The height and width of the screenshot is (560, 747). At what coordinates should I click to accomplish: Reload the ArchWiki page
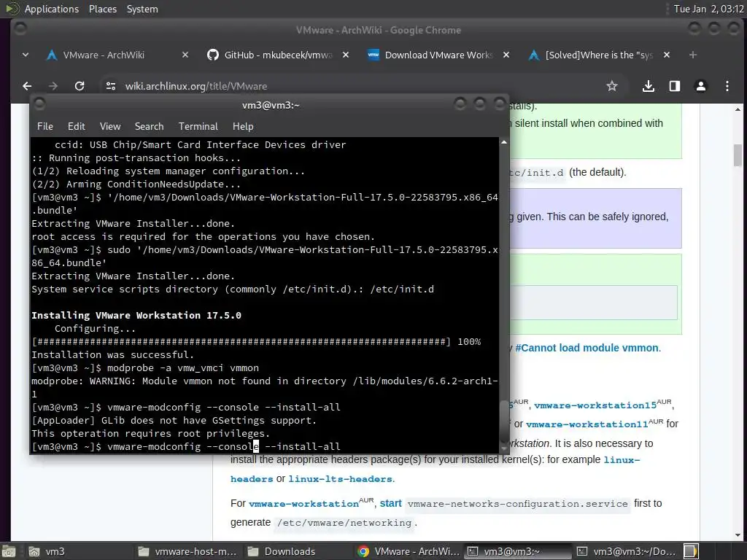pos(80,86)
